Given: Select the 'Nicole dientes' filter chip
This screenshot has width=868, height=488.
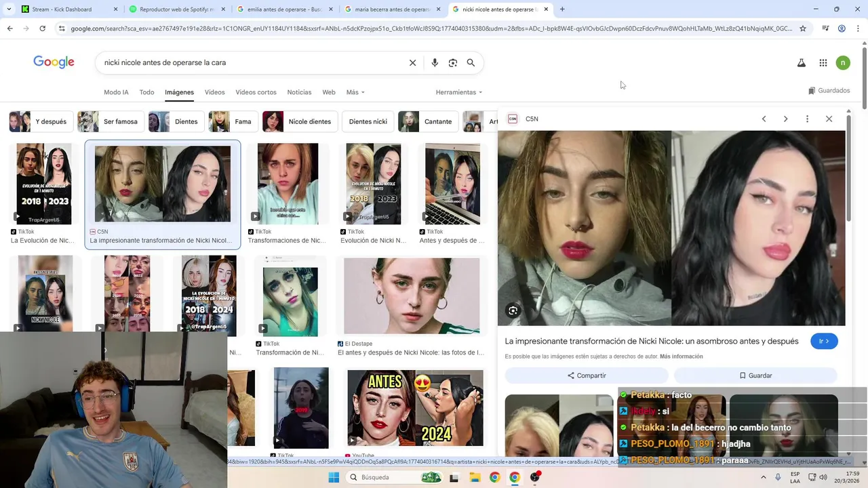Looking at the screenshot, I should pos(300,121).
